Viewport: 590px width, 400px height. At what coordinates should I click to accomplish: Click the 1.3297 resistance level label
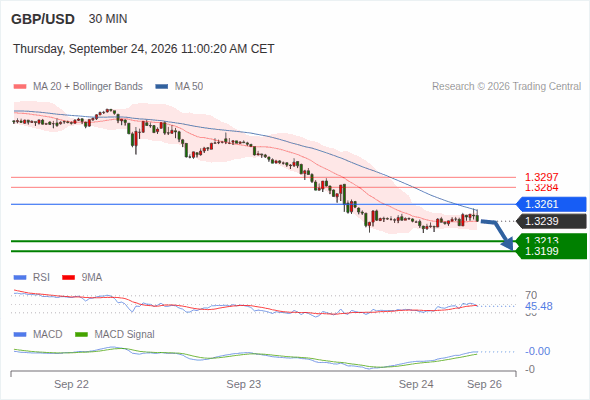pos(541,177)
